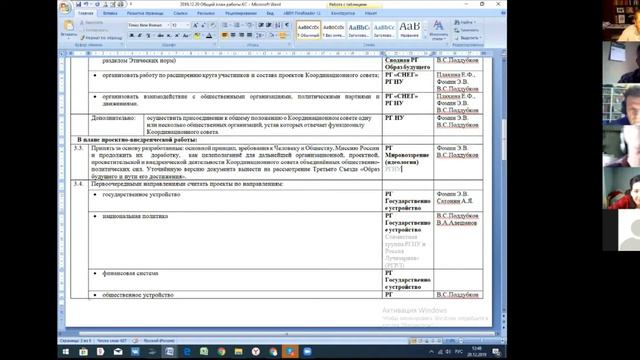Image resolution: width=640 pixels, height=360 pixels.
Task: Toggle Underline formatting
Action: pos(149,36)
